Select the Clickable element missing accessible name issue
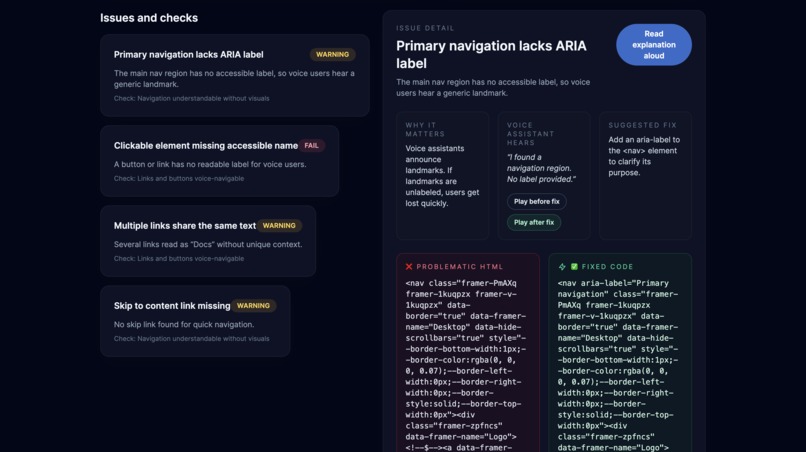 pyautogui.click(x=219, y=161)
